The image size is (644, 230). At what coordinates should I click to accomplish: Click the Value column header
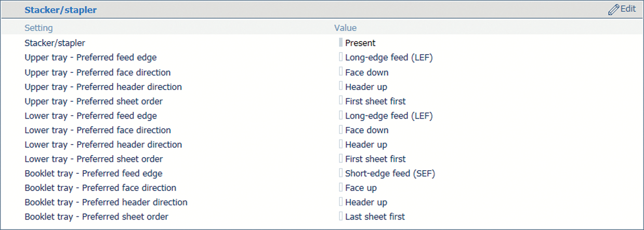345,28
